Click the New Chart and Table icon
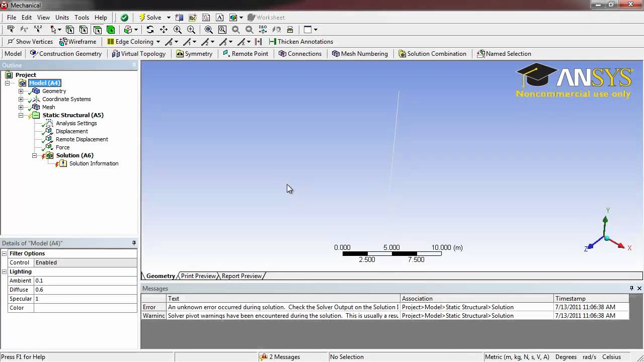The width and height of the screenshot is (644, 362). 206,18
